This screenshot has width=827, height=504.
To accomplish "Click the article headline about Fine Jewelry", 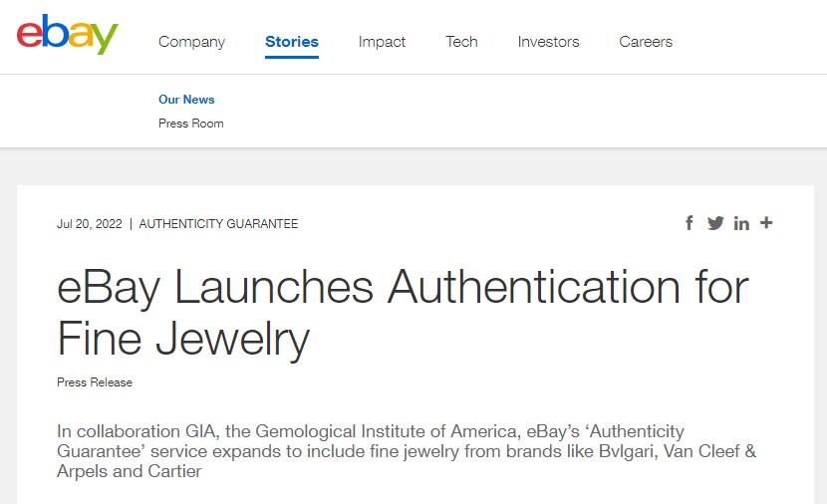I will [403, 313].
